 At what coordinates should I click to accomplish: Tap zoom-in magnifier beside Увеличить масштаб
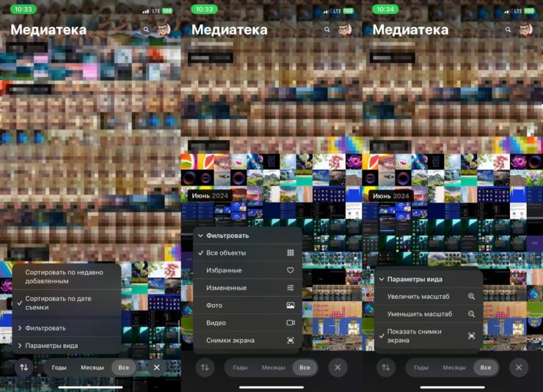[471, 297]
